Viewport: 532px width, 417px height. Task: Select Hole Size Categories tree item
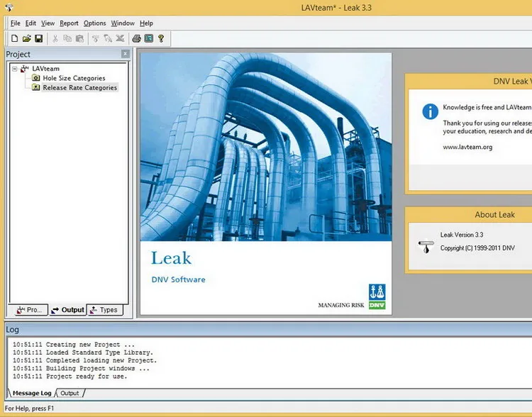(x=74, y=78)
